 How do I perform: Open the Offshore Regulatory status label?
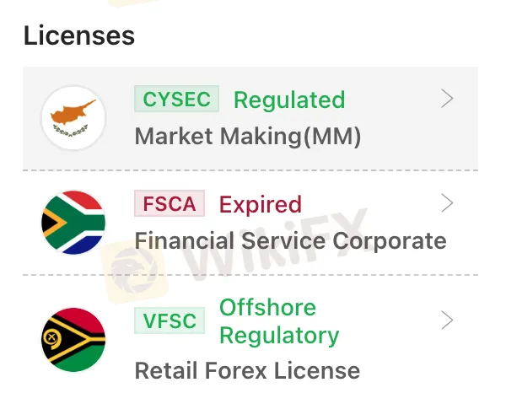278,320
